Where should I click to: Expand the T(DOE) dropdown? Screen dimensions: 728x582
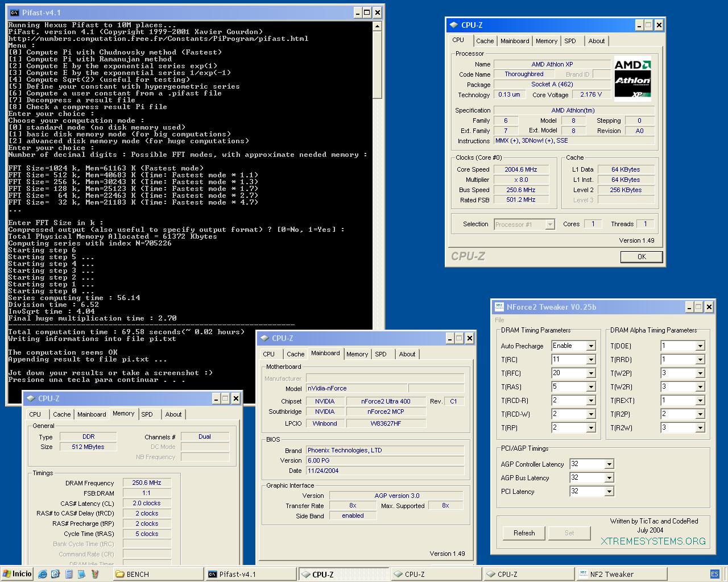tap(700, 346)
